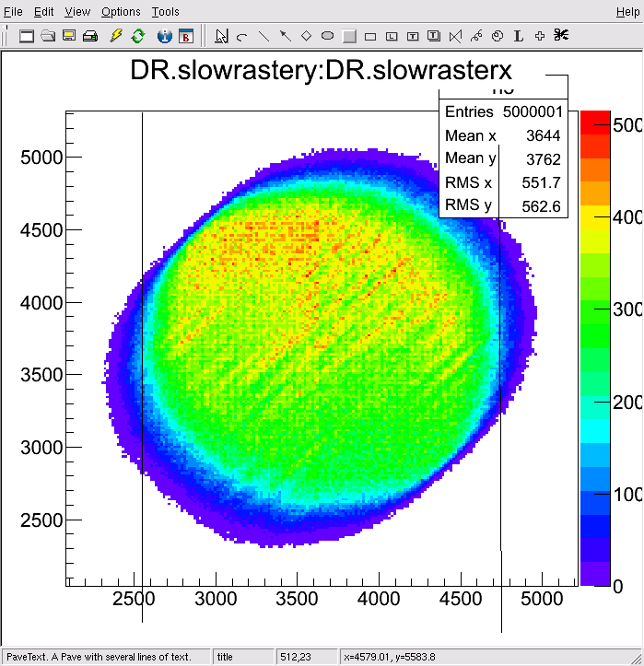Image resolution: width=644 pixels, height=666 pixels.
Task: Click the Entries 5000001 line in stats box
Action: [503, 111]
